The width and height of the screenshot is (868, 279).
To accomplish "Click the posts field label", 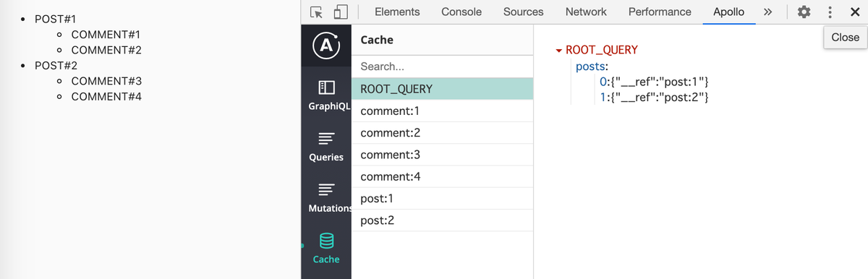I will point(591,66).
